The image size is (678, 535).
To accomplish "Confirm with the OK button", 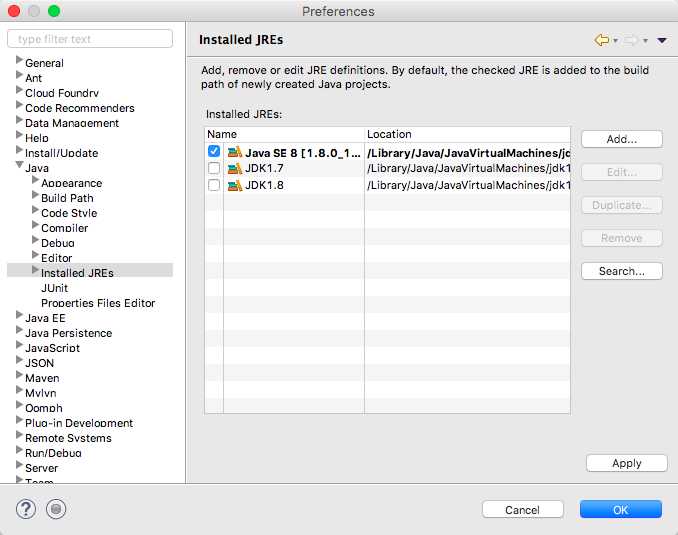I will (620, 510).
